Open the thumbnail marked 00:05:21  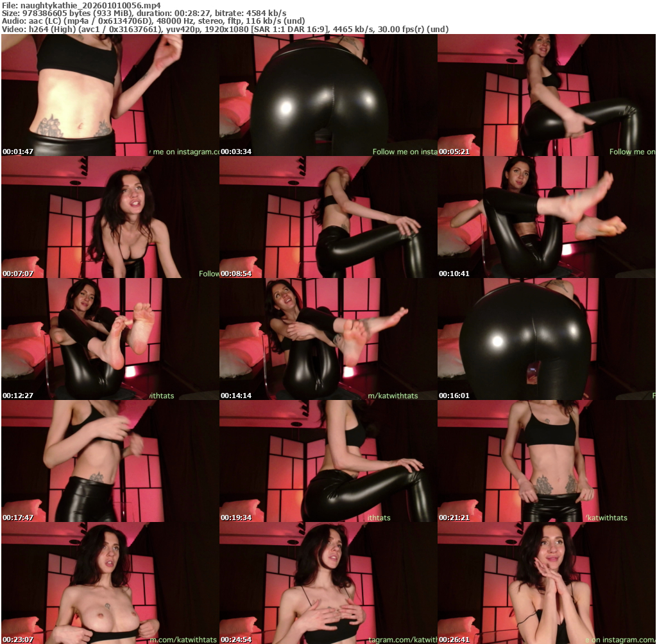(x=546, y=95)
